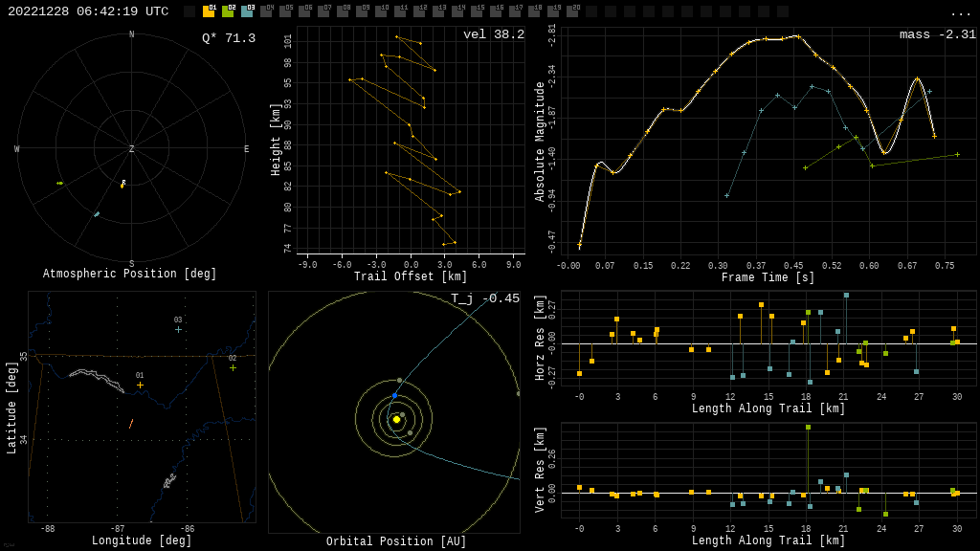This screenshot has height=551, width=980.
Task: Click the Orbital Position [AU] label
Action: [x=396, y=541]
